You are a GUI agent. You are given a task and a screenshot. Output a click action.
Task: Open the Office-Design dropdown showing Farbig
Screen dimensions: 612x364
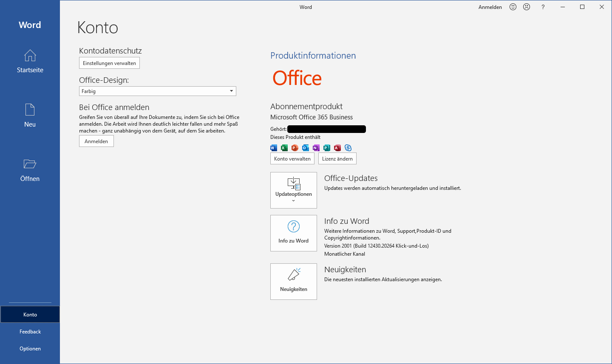[158, 91]
